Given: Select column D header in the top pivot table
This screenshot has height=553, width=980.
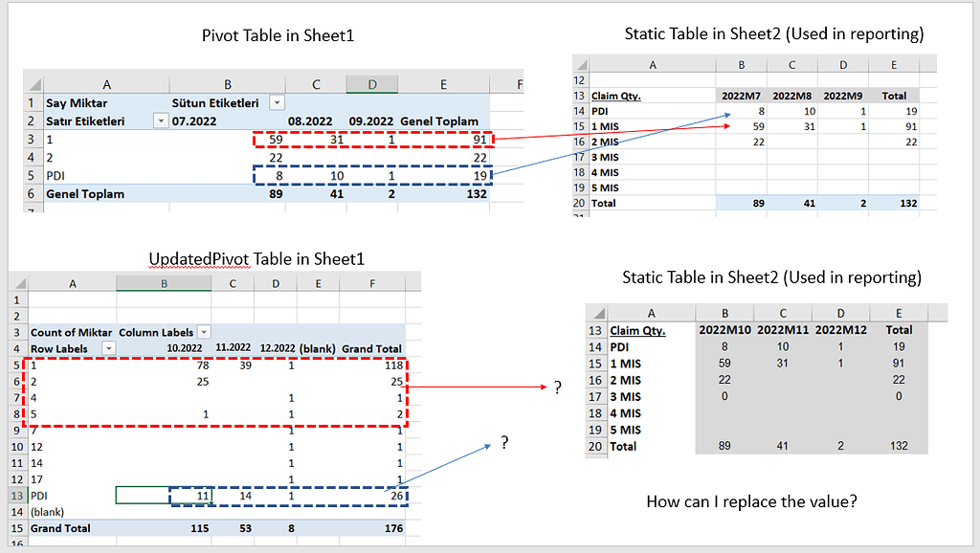Looking at the screenshot, I should pyautogui.click(x=370, y=82).
